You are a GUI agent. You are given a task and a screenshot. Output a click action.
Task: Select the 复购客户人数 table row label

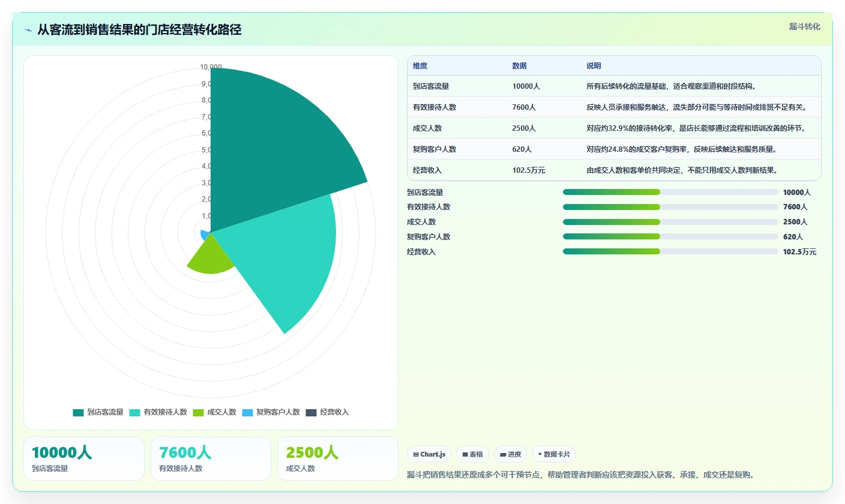435,149
